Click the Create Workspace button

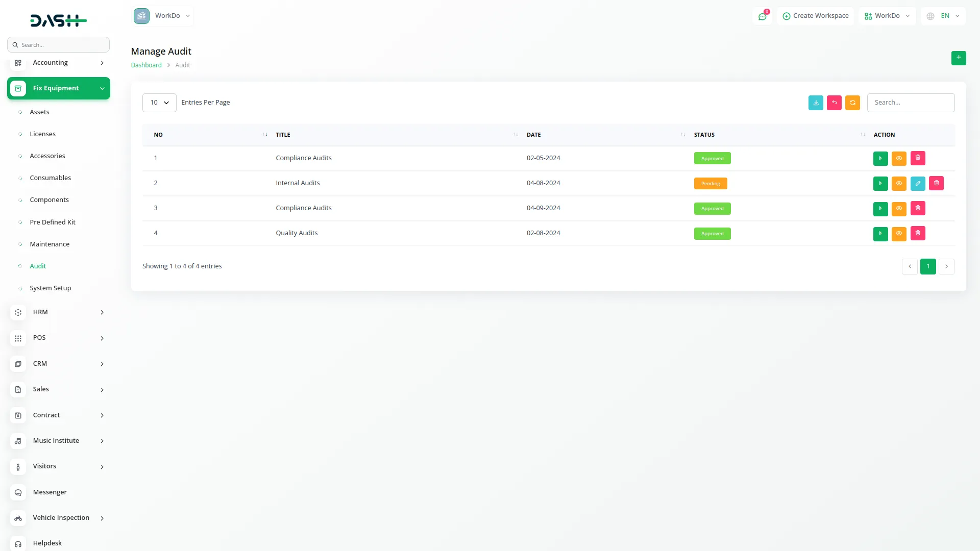point(815,16)
